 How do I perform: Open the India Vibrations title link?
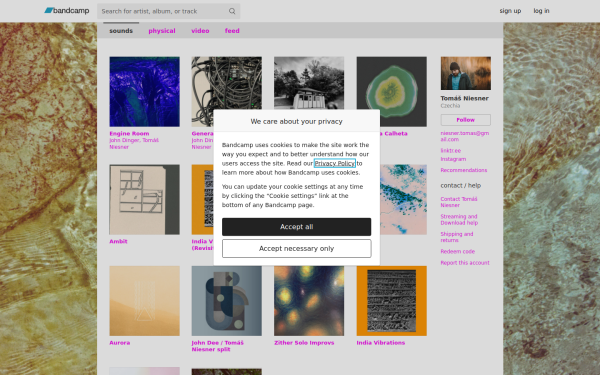pyautogui.click(x=381, y=343)
